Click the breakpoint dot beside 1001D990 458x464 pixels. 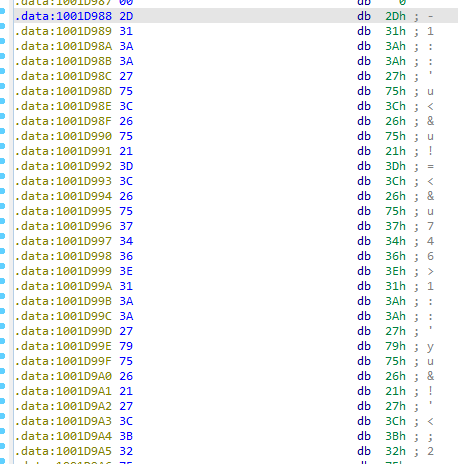click(x=2, y=131)
